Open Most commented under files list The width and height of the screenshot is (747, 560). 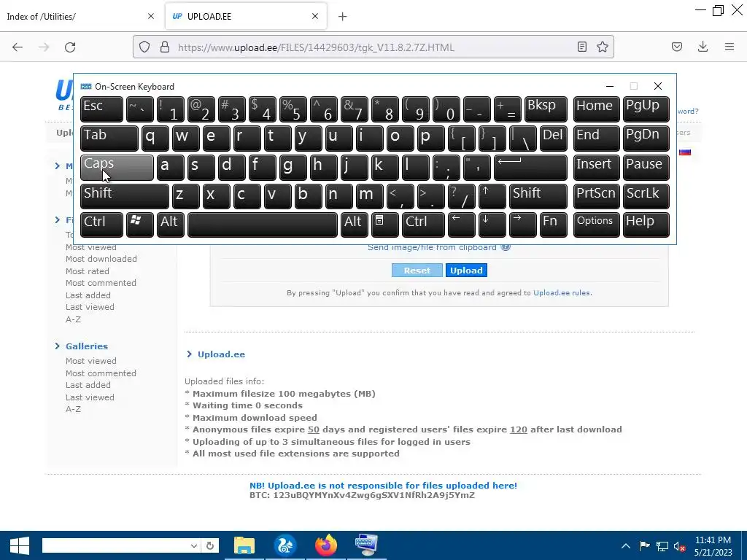[x=101, y=283]
